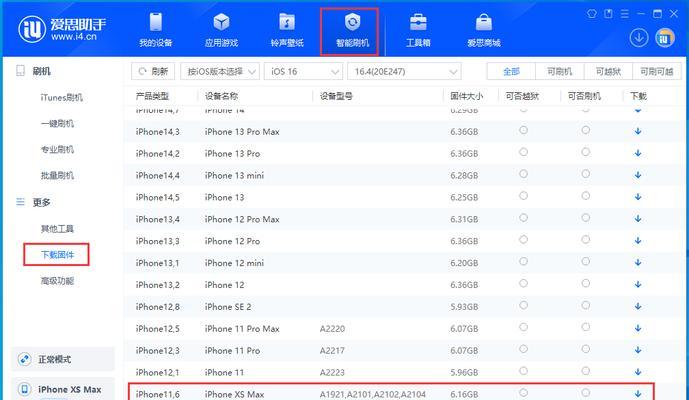Select jailbreak radio for iPhone 13 mini
This screenshot has width=689, height=400.
[x=523, y=174]
